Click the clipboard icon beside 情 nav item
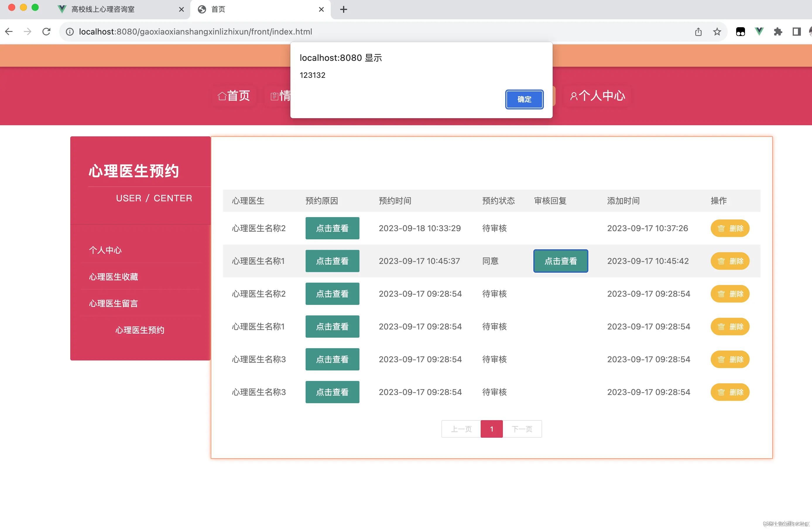 tap(274, 96)
